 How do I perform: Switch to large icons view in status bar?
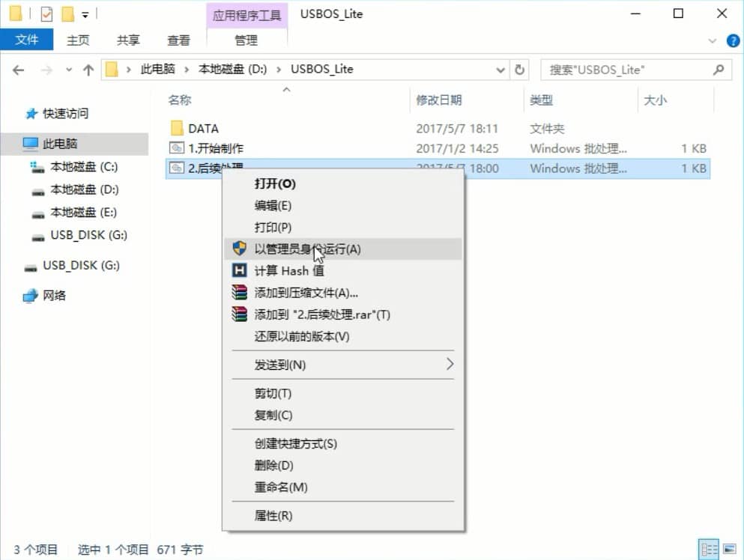(727, 550)
